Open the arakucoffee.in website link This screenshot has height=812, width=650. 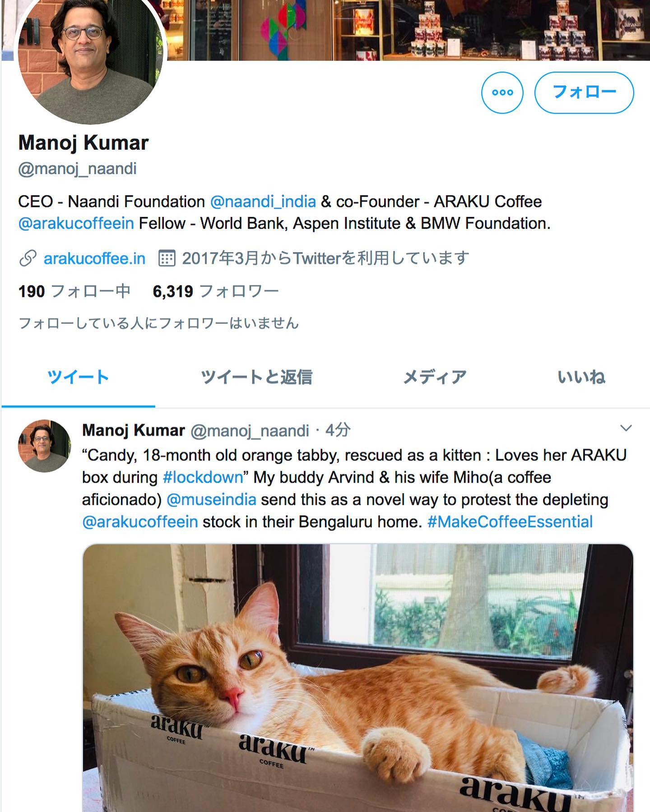point(94,258)
